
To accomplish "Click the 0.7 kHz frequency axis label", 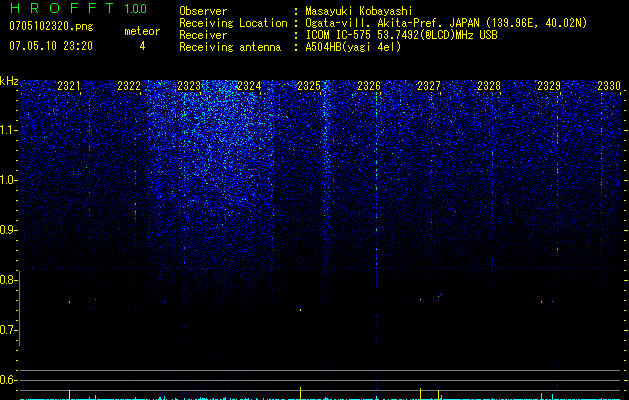I will tap(8, 330).
